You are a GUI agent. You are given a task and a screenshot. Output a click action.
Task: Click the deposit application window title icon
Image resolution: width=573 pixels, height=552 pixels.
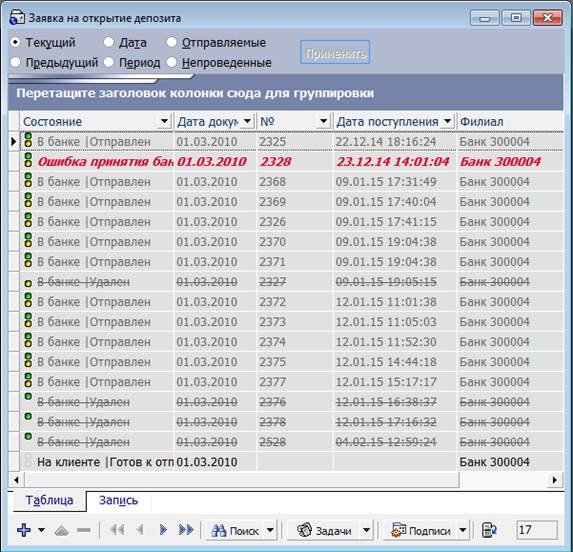click(17, 18)
